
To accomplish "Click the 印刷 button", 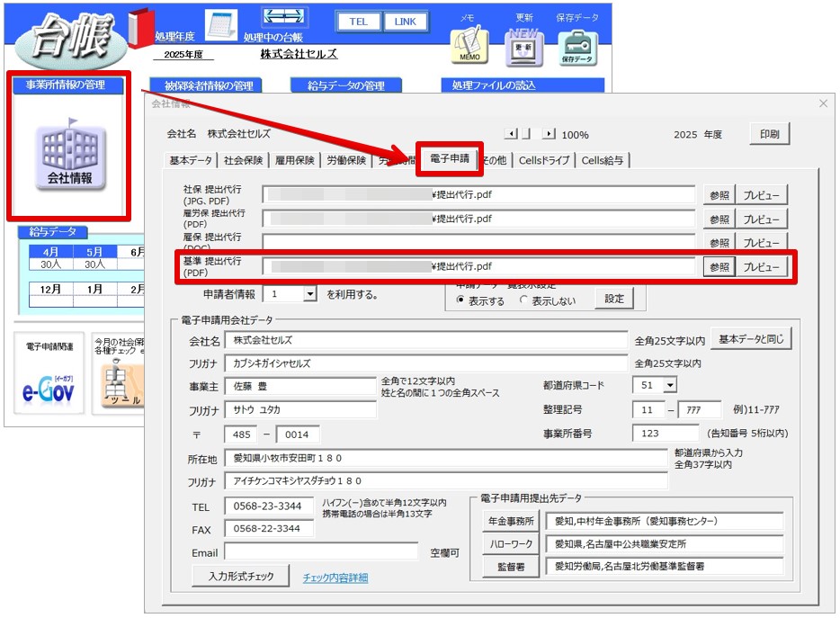I will click(x=769, y=134).
